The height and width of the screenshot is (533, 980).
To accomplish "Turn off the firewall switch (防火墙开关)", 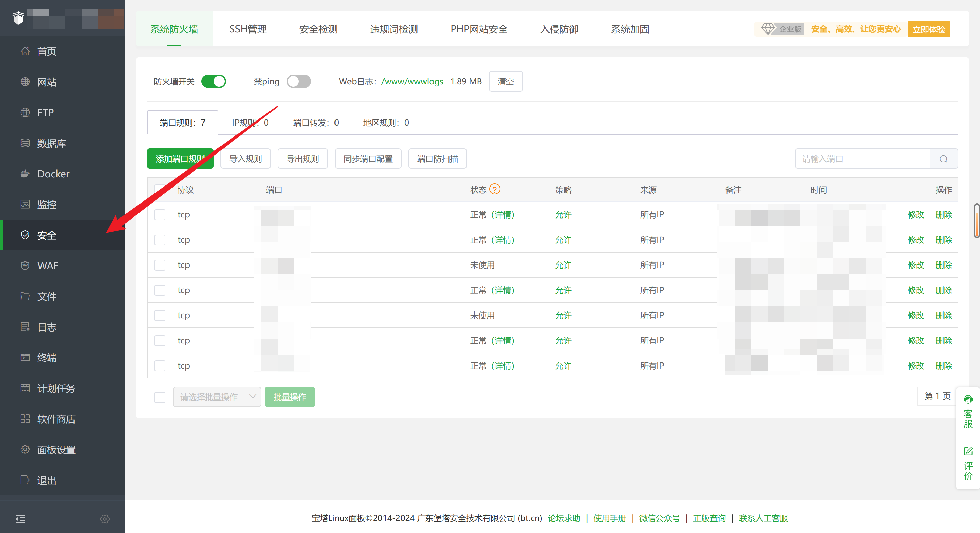I will [x=213, y=81].
